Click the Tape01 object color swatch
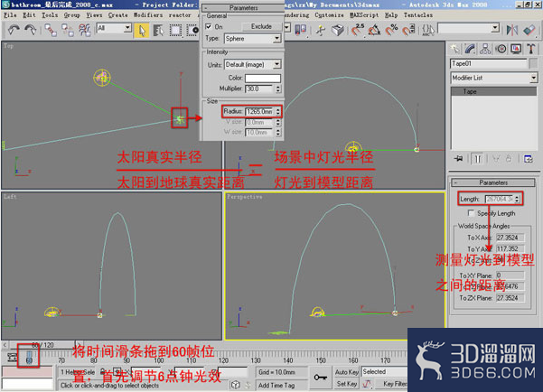Viewport: 543px width, 392px height. point(534,63)
